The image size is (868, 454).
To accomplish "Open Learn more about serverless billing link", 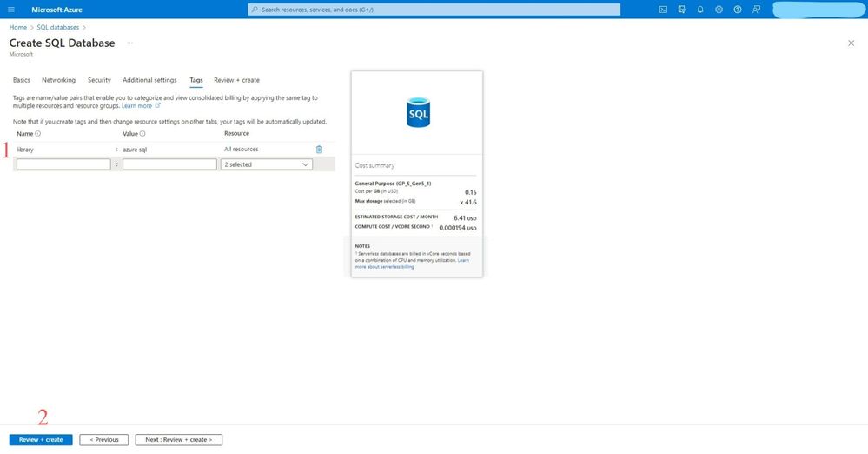I will pyautogui.click(x=412, y=264).
